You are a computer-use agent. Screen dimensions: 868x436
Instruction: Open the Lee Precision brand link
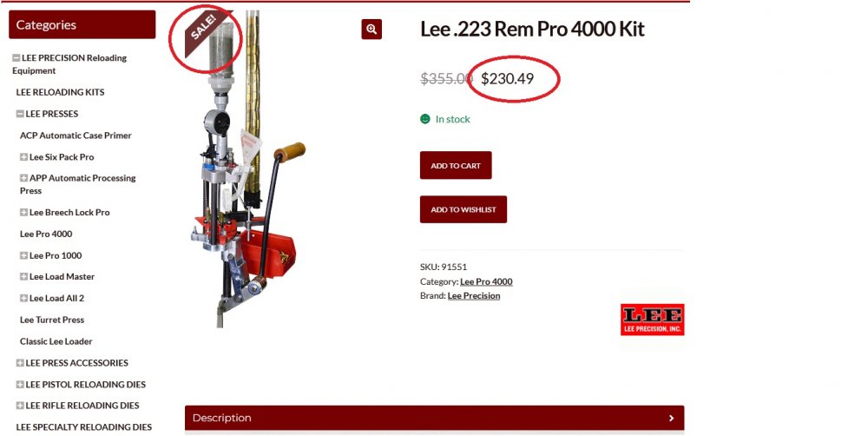pyautogui.click(x=474, y=296)
